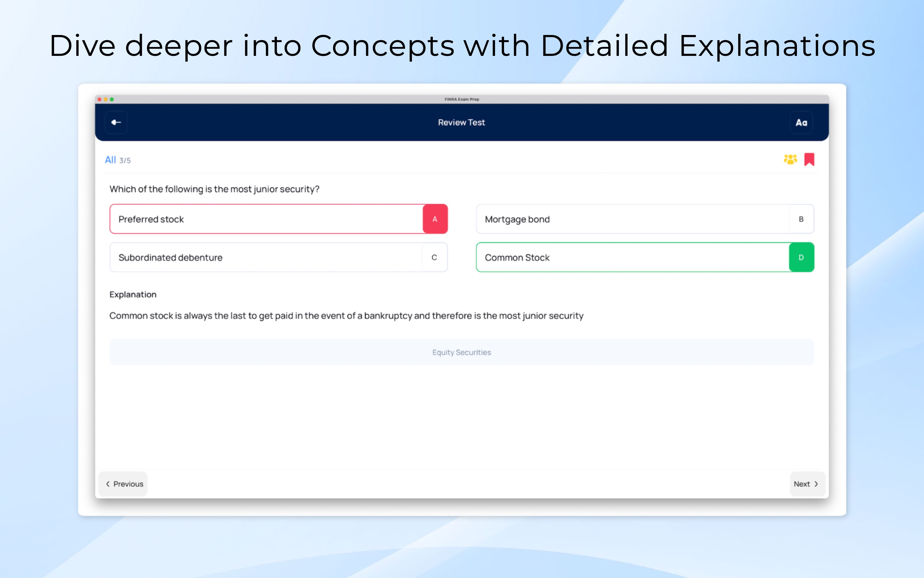
Task: Select answer A, Preferred stock
Action: 279,219
